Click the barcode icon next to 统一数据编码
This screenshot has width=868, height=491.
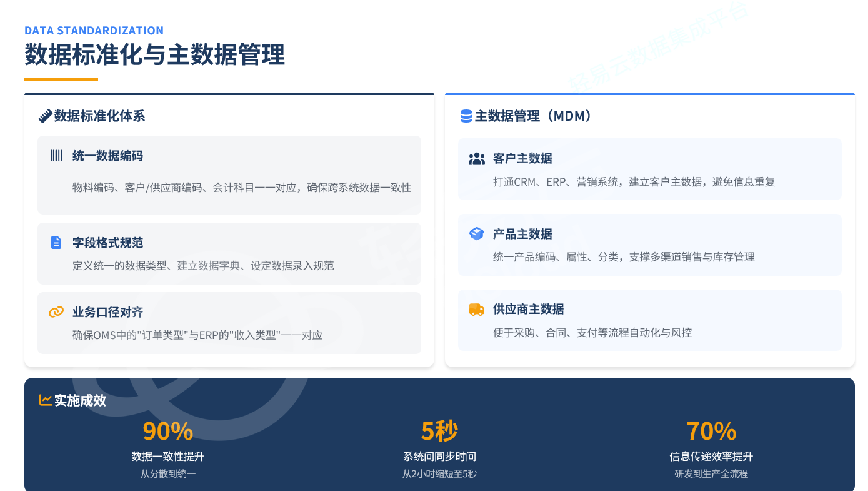pyautogui.click(x=56, y=156)
